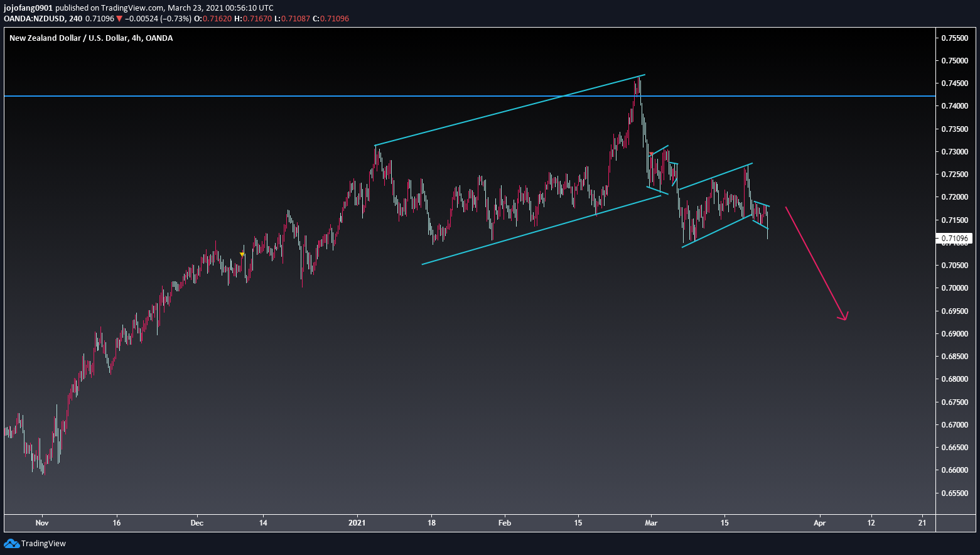Click the red down triangle change indicator

point(119,18)
